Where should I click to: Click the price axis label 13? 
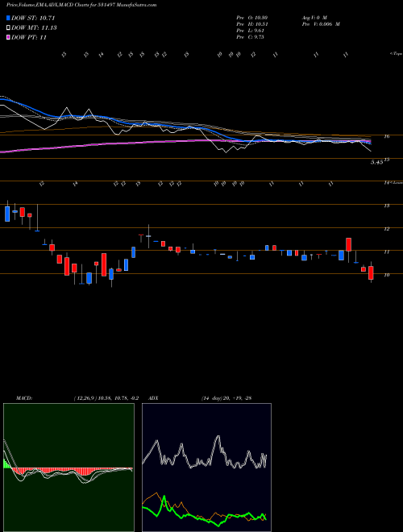point(386,206)
